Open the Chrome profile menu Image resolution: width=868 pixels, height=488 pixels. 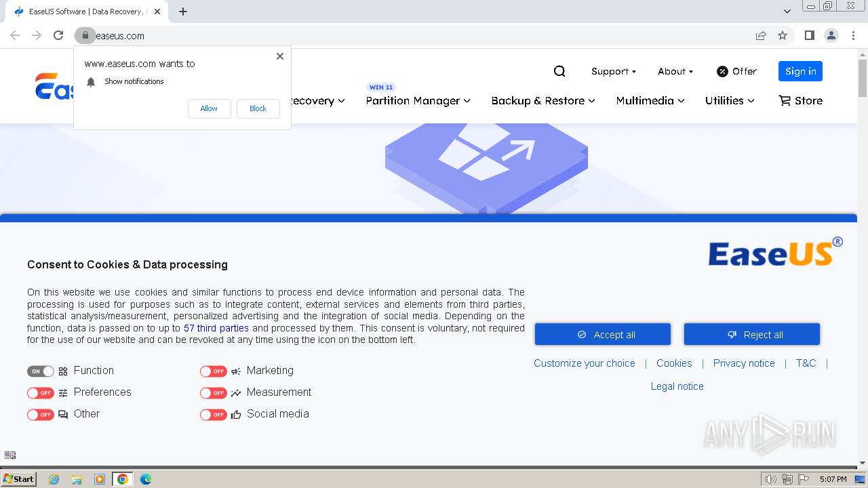tap(831, 35)
